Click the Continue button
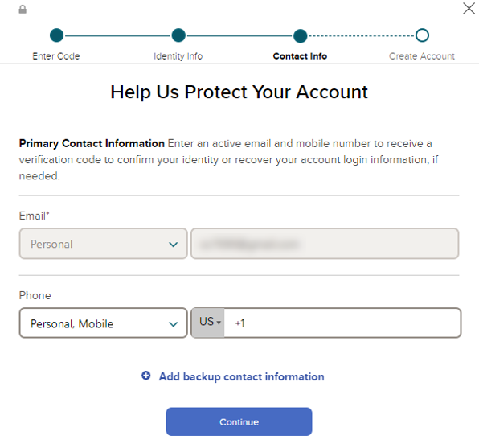Image resolution: width=479 pixels, height=448 pixels. pos(239,421)
